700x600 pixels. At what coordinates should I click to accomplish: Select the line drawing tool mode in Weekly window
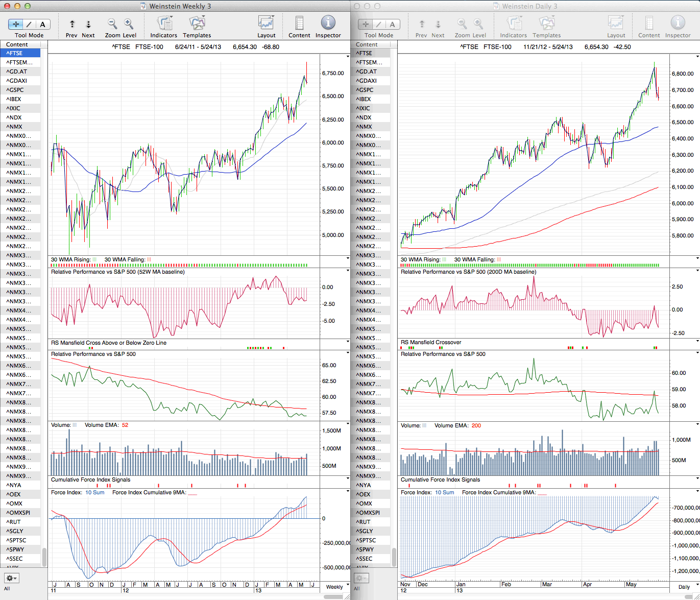click(x=29, y=24)
